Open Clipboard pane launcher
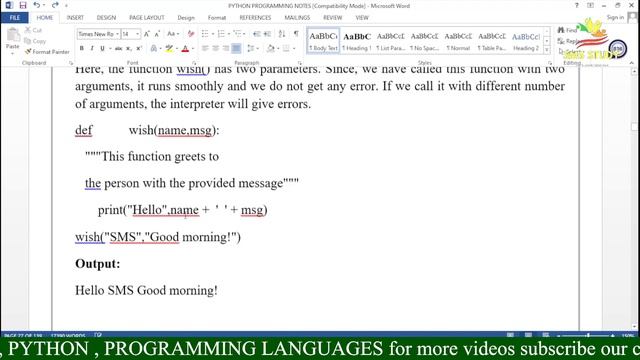The image size is (640, 360). tap(71, 63)
